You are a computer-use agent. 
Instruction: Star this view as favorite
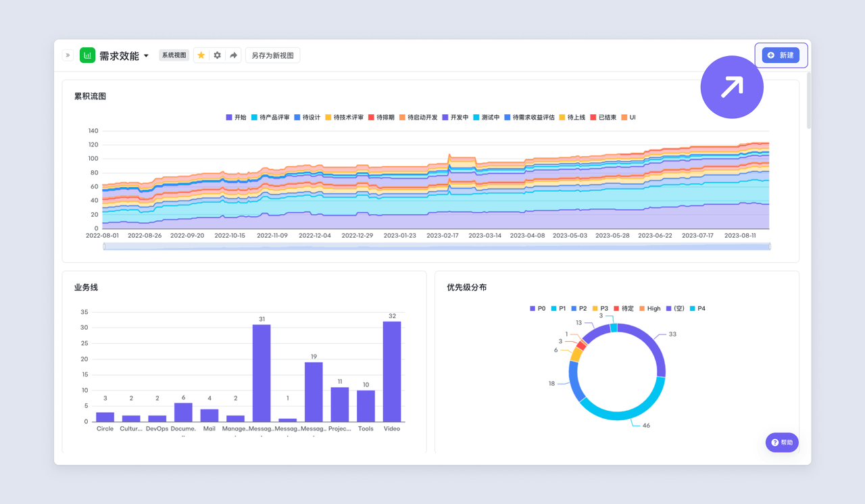201,55
